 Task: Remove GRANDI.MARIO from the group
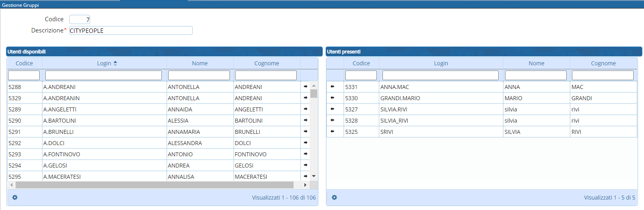click(x=332, y=98)
